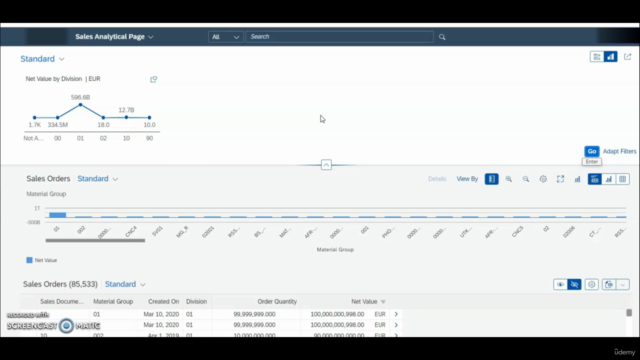Open the page Standard variant dropdown
The height and width of the screenshot is (360, 640).
pyautogui.click(x=42, y=59)
